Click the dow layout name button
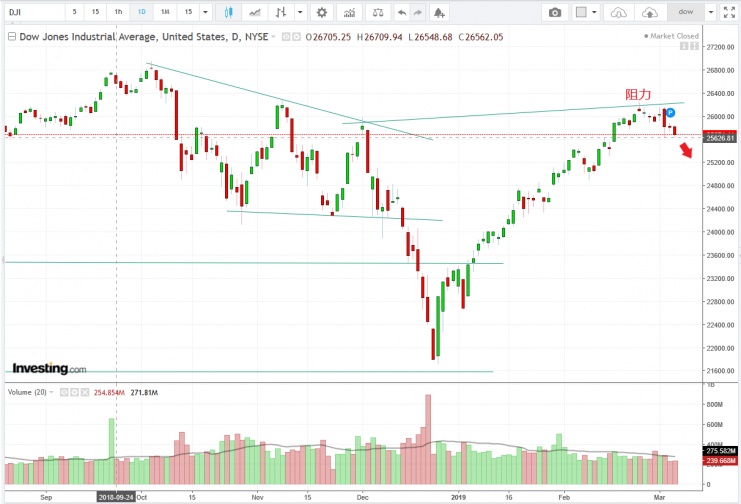 click(x=687, y=12)
